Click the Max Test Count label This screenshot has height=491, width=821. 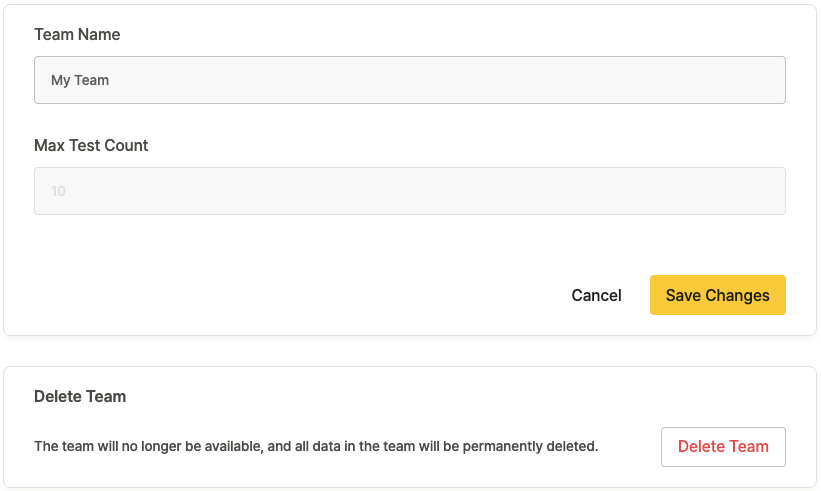91,146
